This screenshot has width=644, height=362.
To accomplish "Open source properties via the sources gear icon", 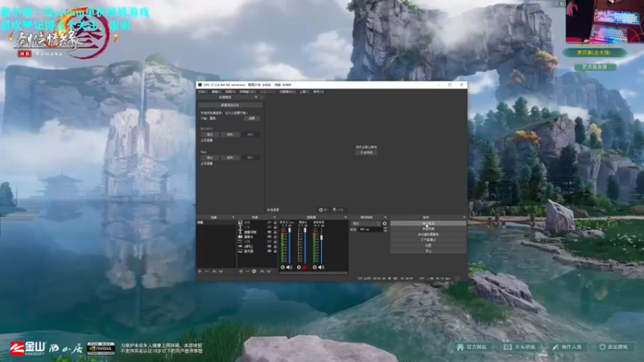I will 254,271.
